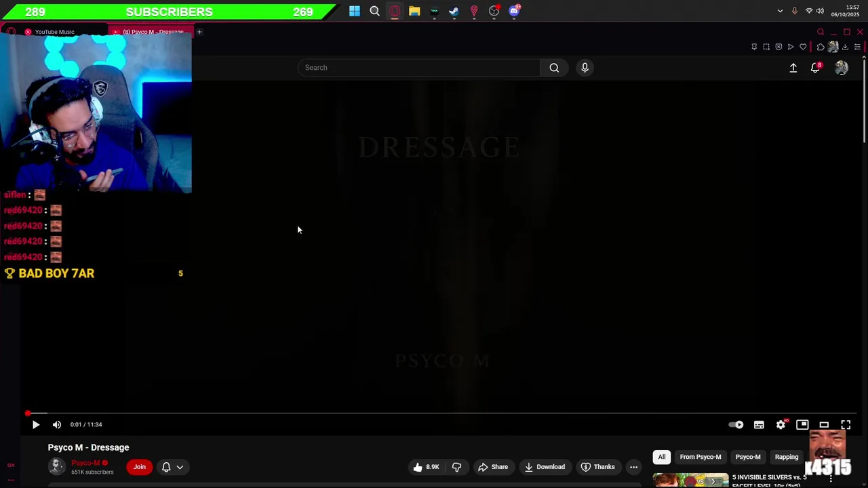This screenshot has width=868, height=488.
Task: Join the Psyco-M channel
Action: click(x=139, y=467)
